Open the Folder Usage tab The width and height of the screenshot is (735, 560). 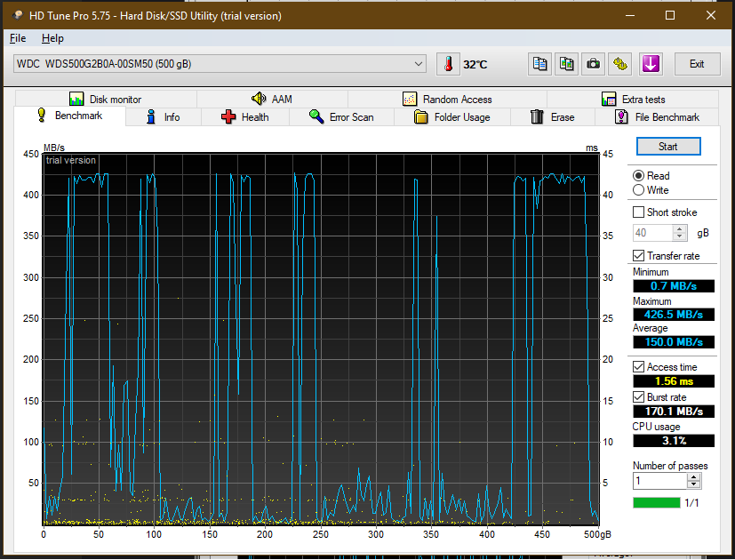point(452,117)
